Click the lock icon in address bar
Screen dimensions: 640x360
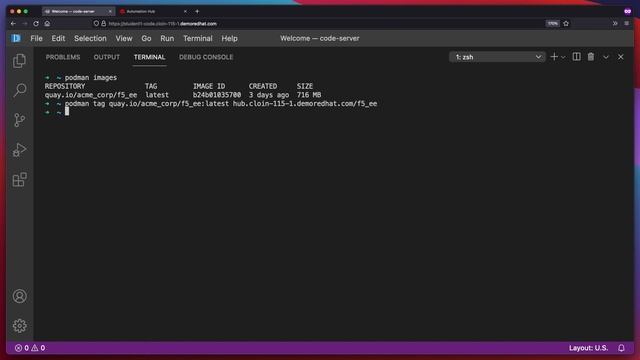point(104,24)
